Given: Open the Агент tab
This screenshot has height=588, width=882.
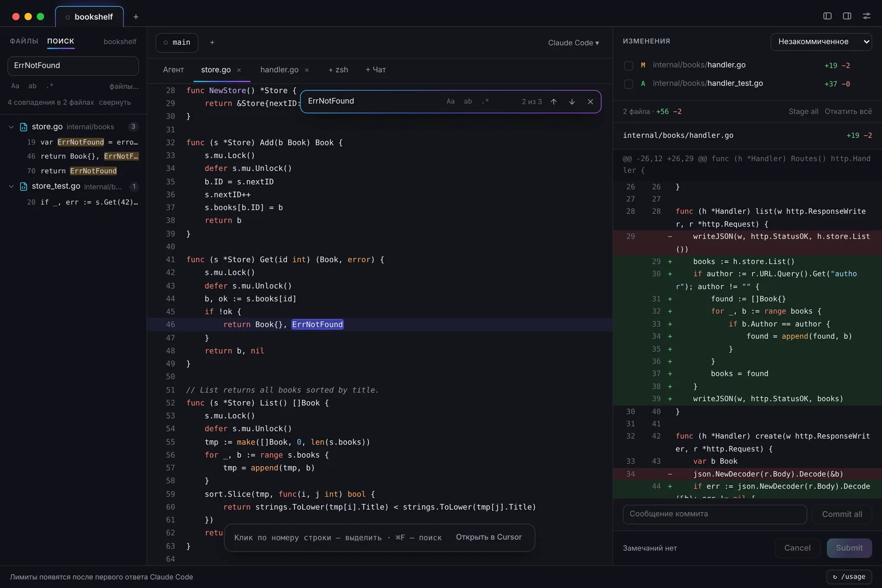Looking at the screenshot, I should [173, 70].
